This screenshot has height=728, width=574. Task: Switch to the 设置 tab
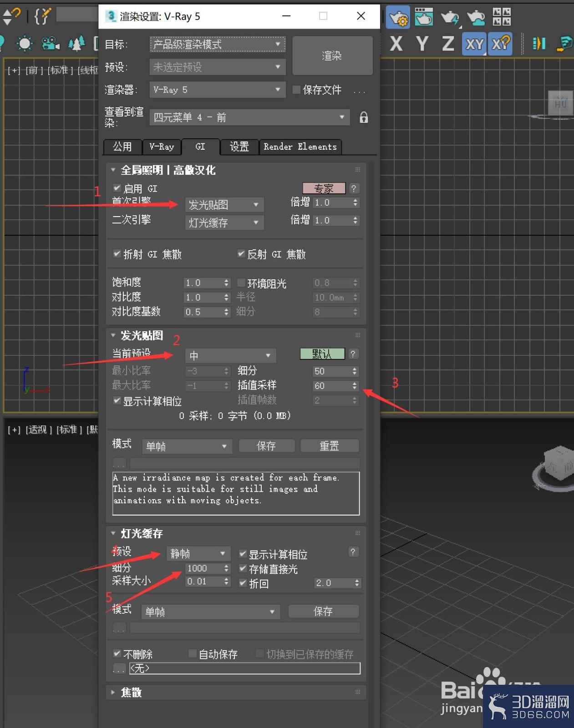239,147
